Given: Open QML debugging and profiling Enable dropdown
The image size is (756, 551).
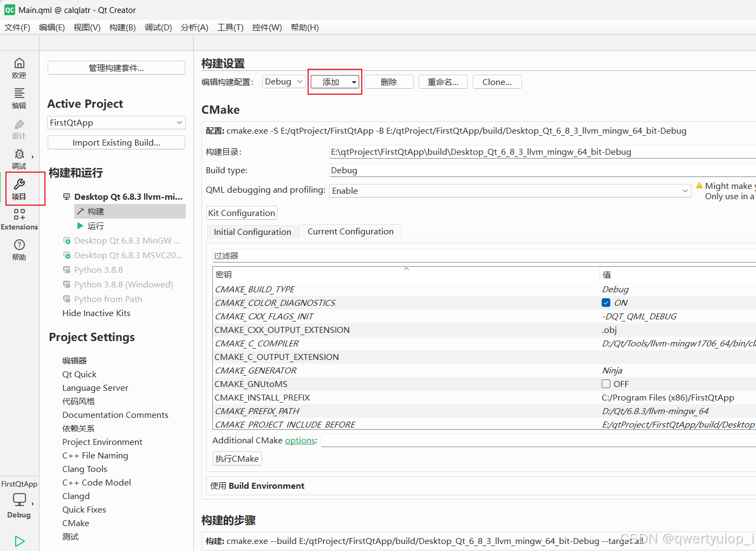Looking at the screenshot, I should [510, 191].
